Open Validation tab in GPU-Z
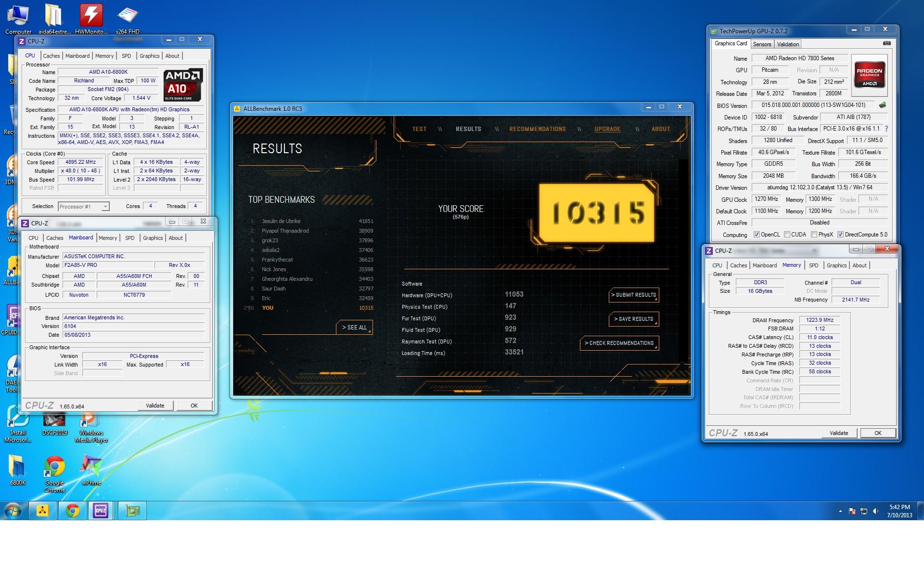Screen dimensions: 924x578 point(788,44)
